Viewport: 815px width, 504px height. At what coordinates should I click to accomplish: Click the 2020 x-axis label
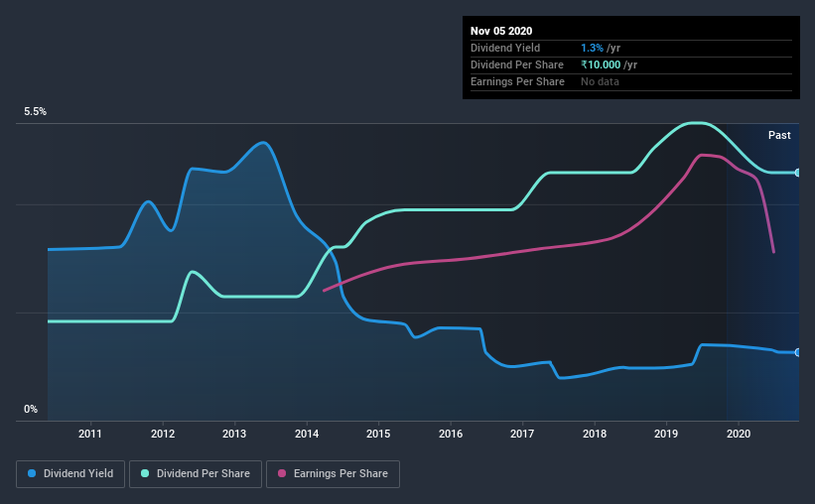click(739, 434)
